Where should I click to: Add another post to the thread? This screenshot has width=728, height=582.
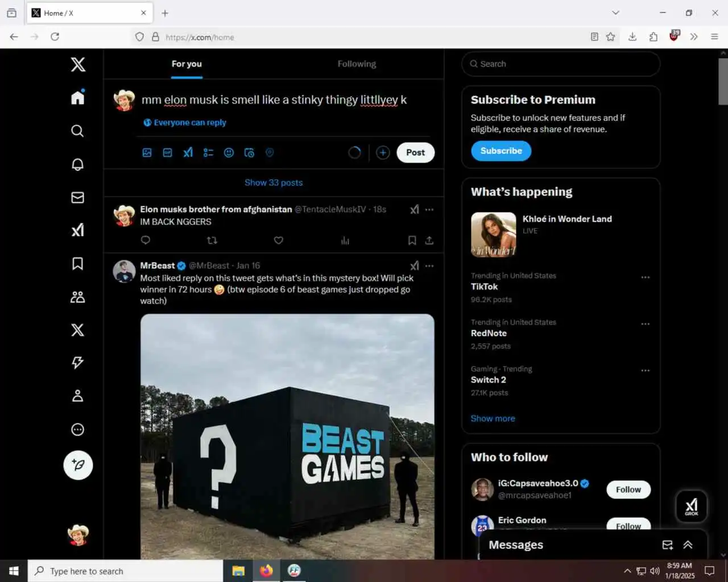click(x=383, y=152)
